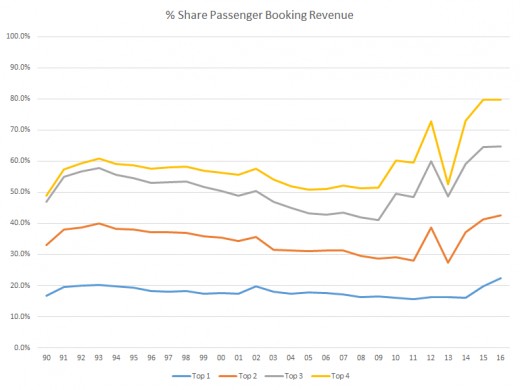The image size is (520, 390).
Task: Click the 02 x-axis year label
Action: (256, 358)
